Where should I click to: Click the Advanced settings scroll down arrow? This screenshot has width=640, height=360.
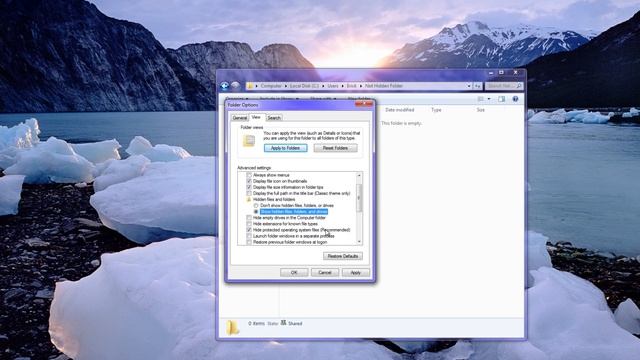(359, 242)
